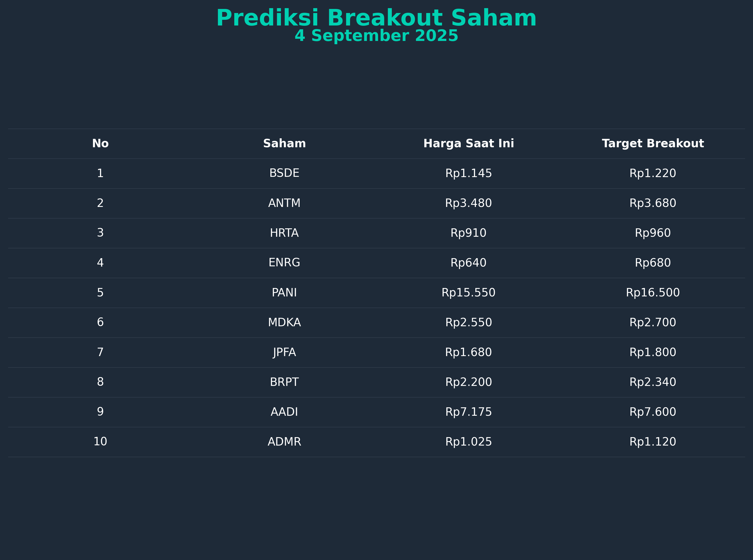The image size is (753, 560).
Task: Click the Harga Saat Ini header
Action: [469, 144]
